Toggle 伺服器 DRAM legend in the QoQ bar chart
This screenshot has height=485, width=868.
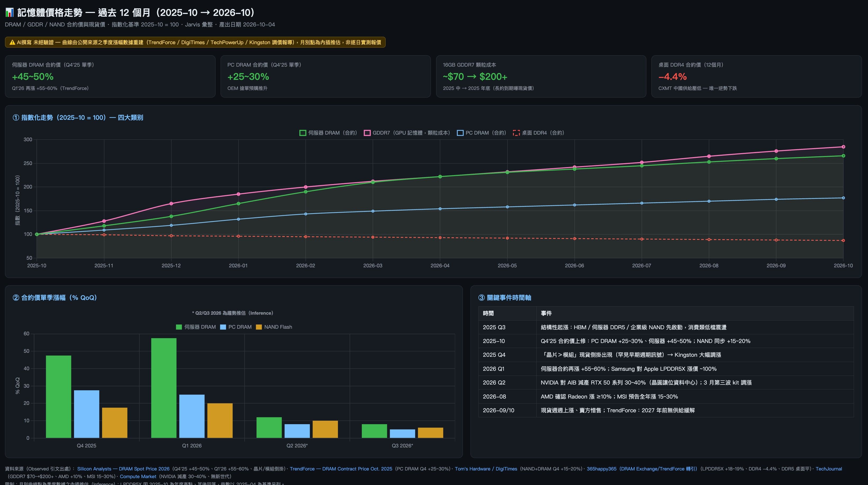[x=196, y=327]
